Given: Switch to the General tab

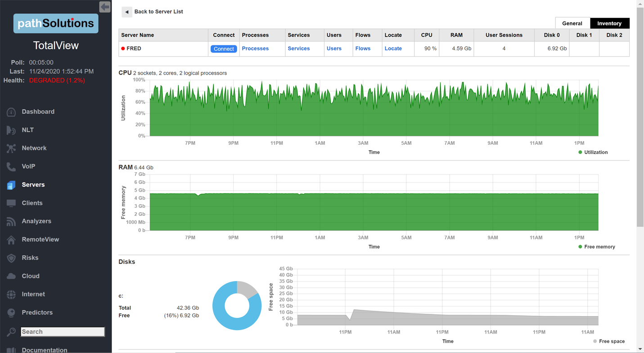Looking at the screenshot, I should 572,23.
